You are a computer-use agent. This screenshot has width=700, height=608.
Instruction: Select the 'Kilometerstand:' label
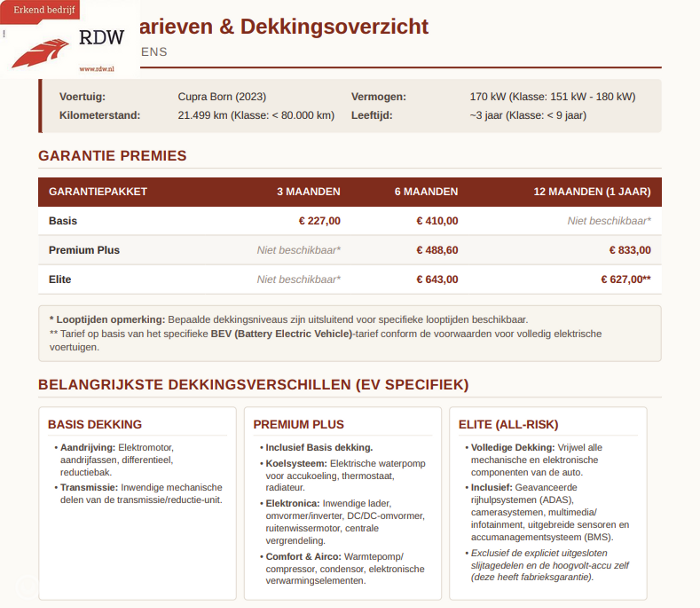point(100,115)
